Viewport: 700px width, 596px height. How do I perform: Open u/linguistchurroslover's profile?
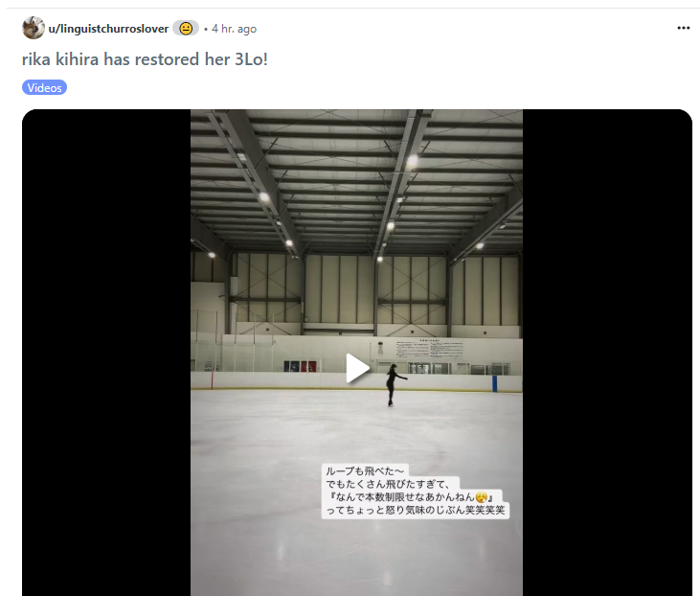point(108,29)
